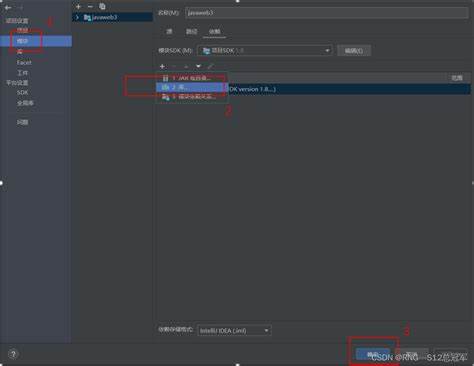474x366 pixels.
Task: Choose the Module Dependency popup entry numbered 3
Action: 192,97
